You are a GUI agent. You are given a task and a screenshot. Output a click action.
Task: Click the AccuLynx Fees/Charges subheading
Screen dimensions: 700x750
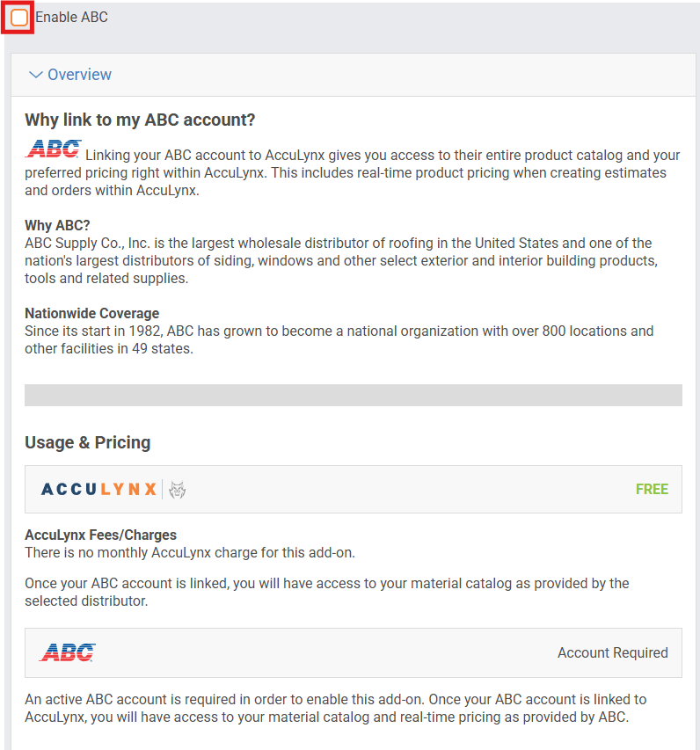[x=100, y=535]
